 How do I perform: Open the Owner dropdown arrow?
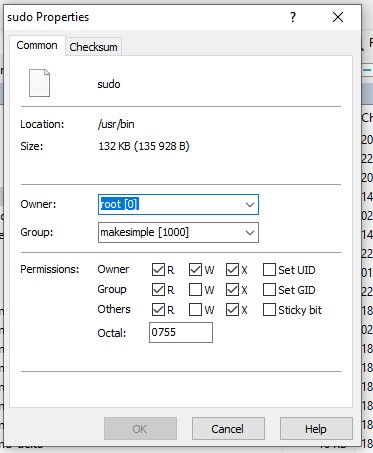[250, 204]
